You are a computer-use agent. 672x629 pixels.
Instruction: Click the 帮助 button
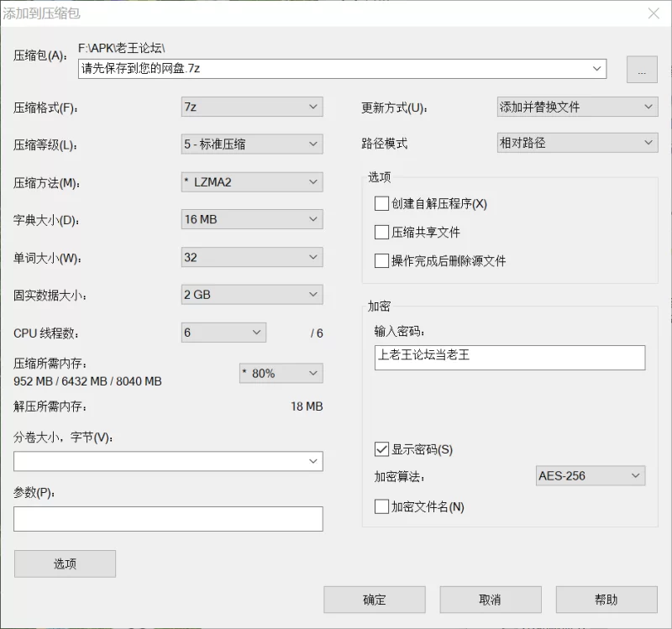tap(606, 600)
